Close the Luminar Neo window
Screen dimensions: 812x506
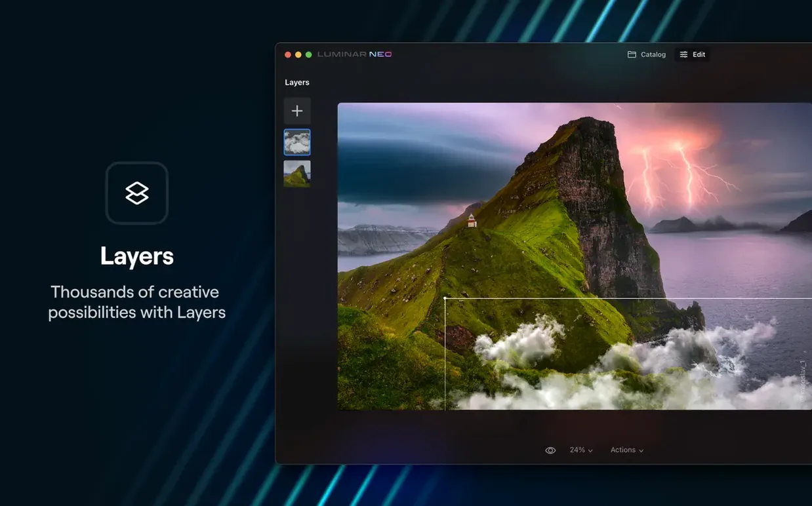(x=287, y=54)
